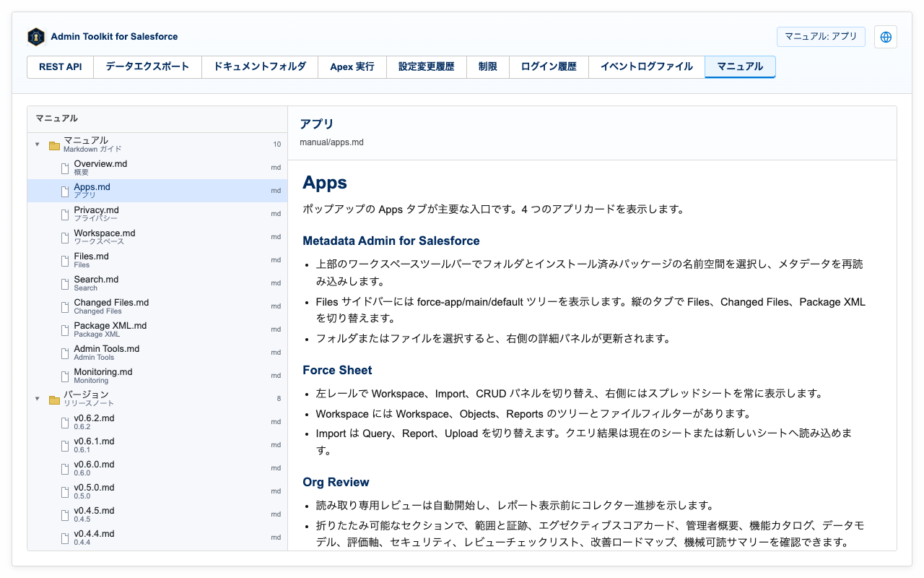Select the 制限 tab
The height and width of the screenshot is (578, 924).
[x=488, y=66]
